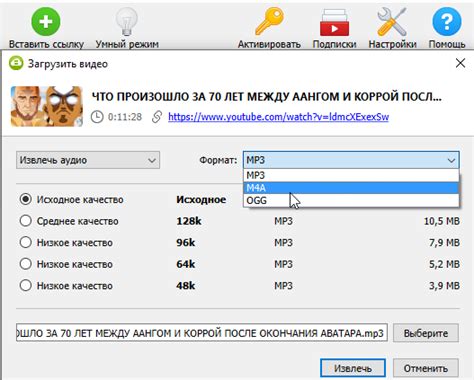The height and width of the screenshot is (380, 474).
Task: Collapse the Формат combo box arrow
Action: [x=451, y=160]
